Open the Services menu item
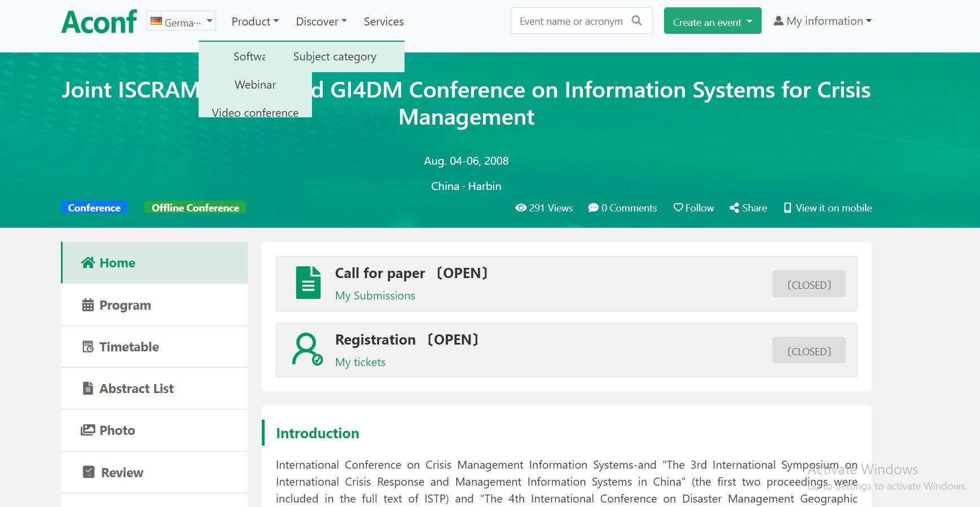Image resolution: width=980 pixels, height=507 pixels. (x=384, y=21)
